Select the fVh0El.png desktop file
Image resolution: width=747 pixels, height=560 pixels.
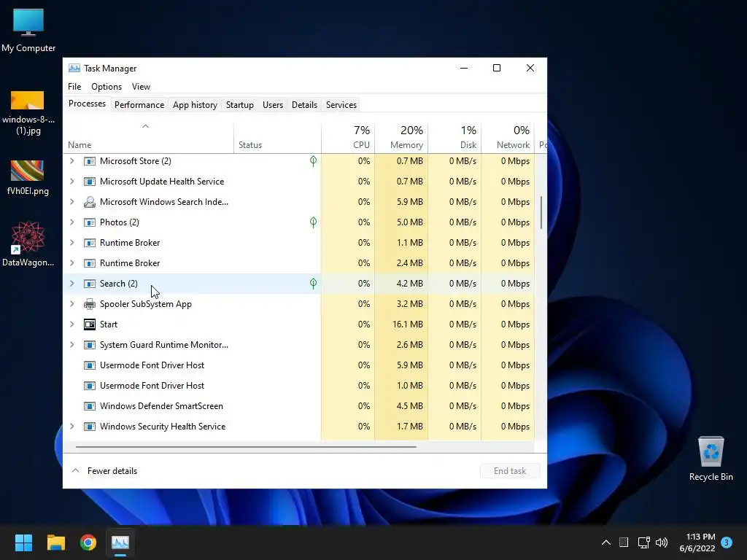tap(28, 178)
